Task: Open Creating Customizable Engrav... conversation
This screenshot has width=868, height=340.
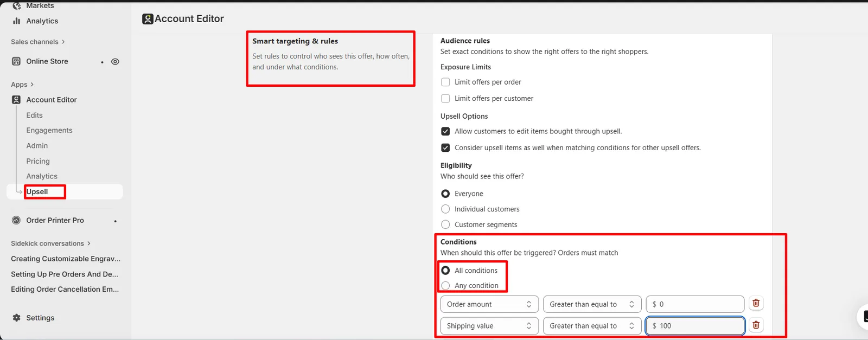Action: [x=66, y=259]
